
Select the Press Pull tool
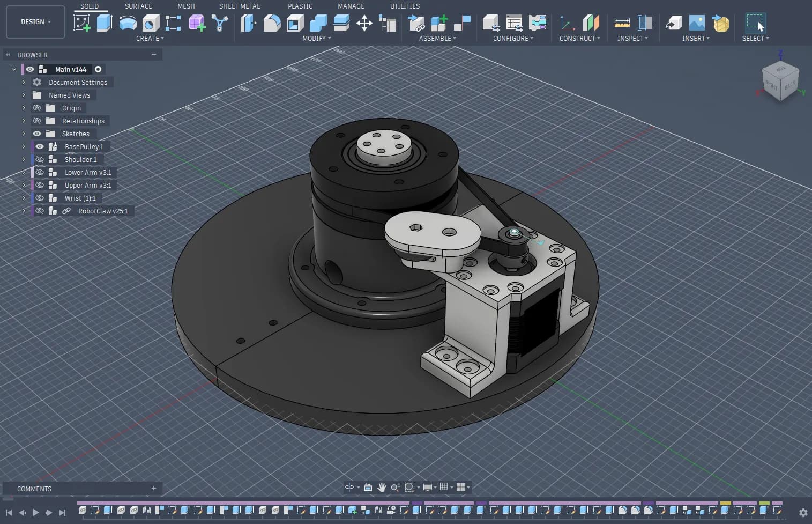(x=249, y=23)
